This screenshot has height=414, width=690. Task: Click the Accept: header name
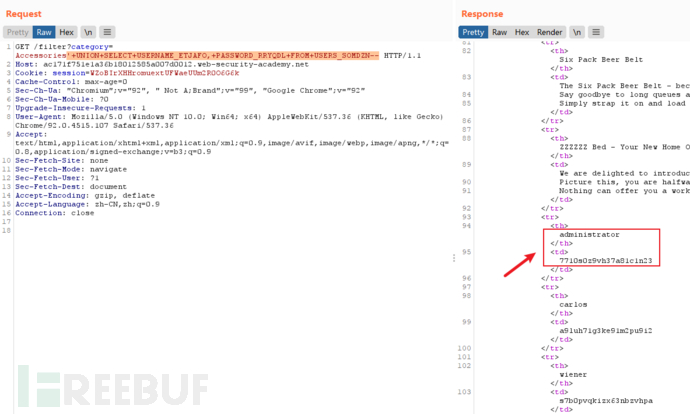31,135
